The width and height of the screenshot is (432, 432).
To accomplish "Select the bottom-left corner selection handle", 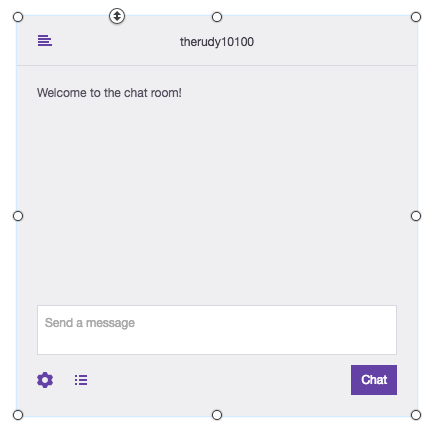I will point(18,415).
